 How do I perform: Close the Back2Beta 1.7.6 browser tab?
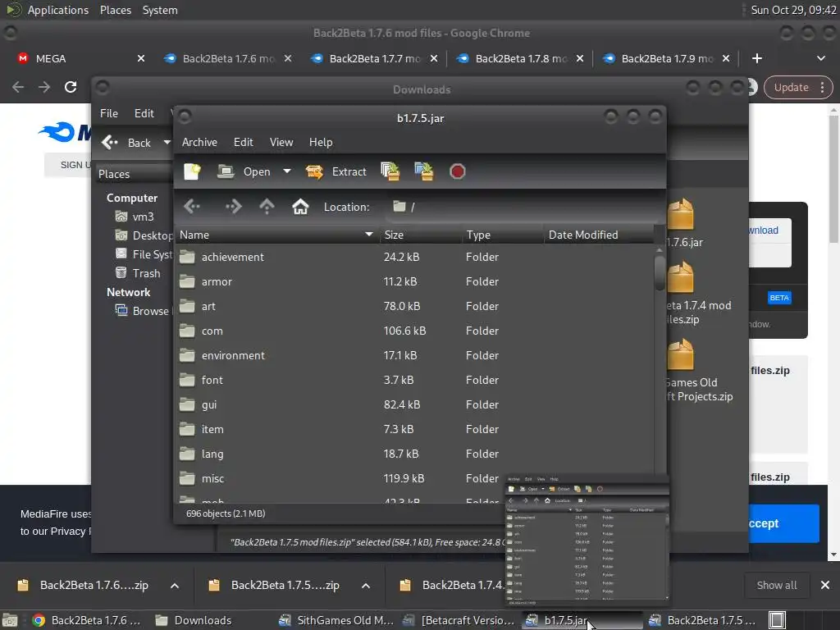288,58
